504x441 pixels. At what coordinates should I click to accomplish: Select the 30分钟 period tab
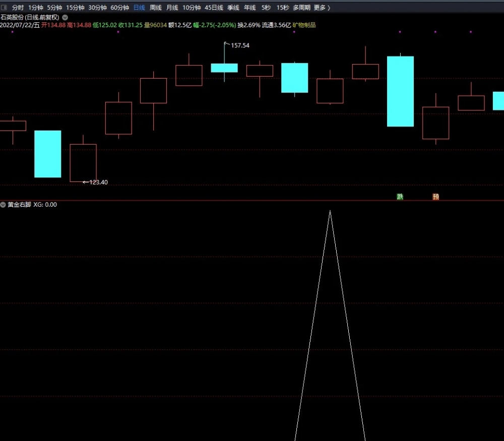click(97, 8)
